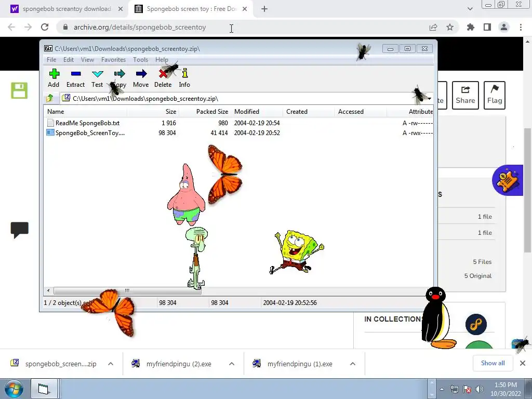Click the browser back arrow
The width and height of the screenshot is (532, 399).
(x=11, y=27)
